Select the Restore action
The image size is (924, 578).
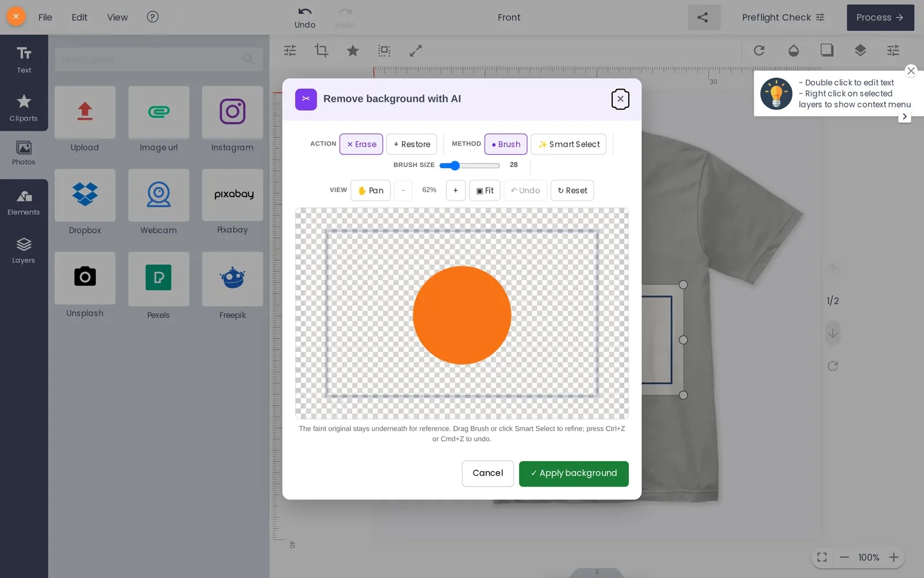tap(411, 144)
